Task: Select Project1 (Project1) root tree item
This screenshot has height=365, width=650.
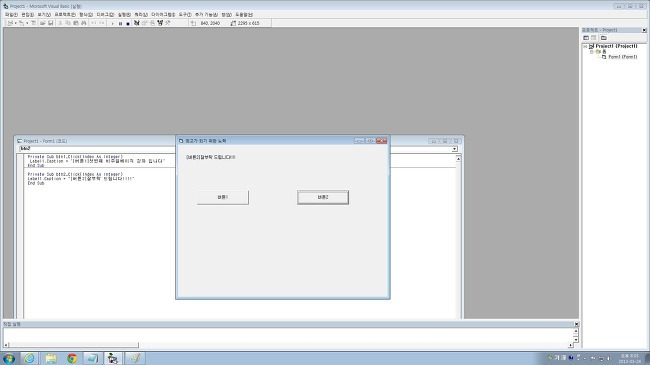Action: coord(616,46)
